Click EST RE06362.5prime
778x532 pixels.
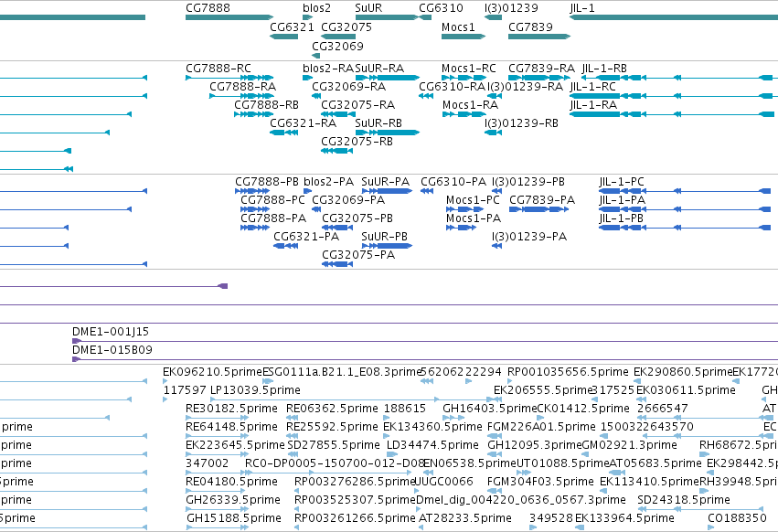tap(332, 409)
